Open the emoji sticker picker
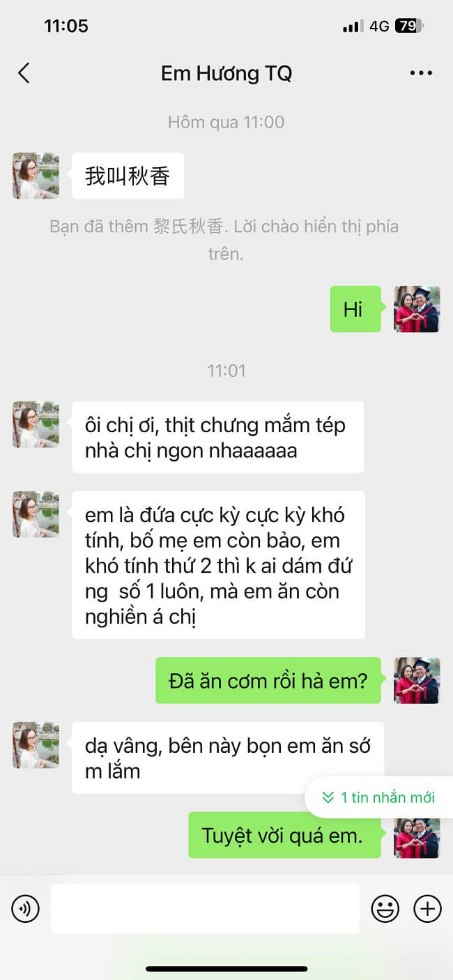This screenshot has width=453, height=980. tap(385, 909)
